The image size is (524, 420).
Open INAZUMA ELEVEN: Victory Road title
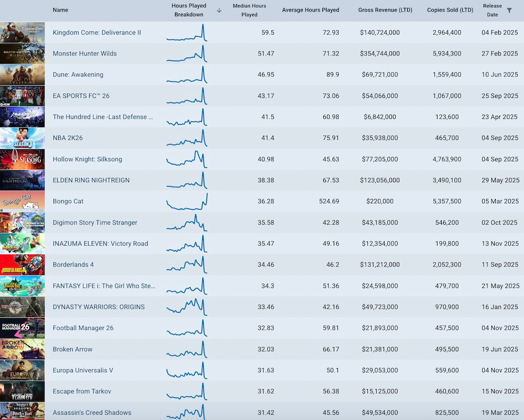click(x=101, y=244)
